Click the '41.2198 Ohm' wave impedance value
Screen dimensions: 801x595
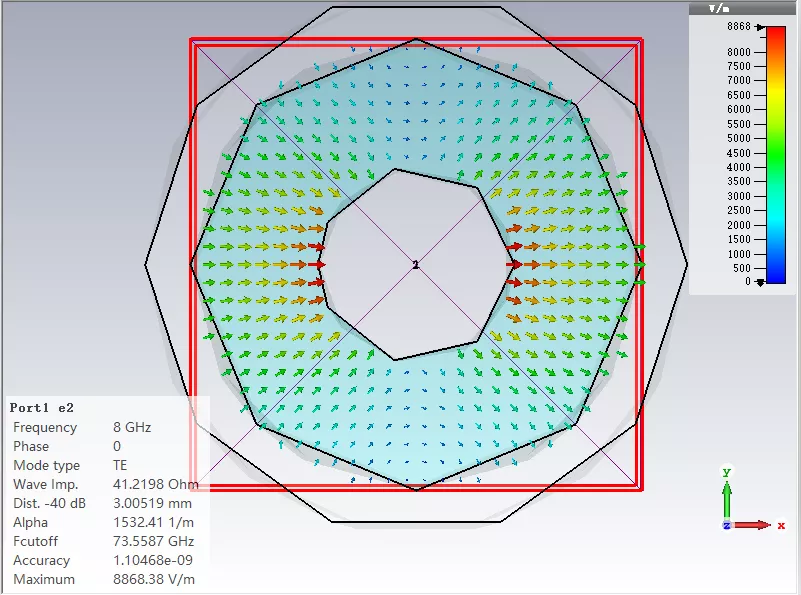tap(155, 484)
